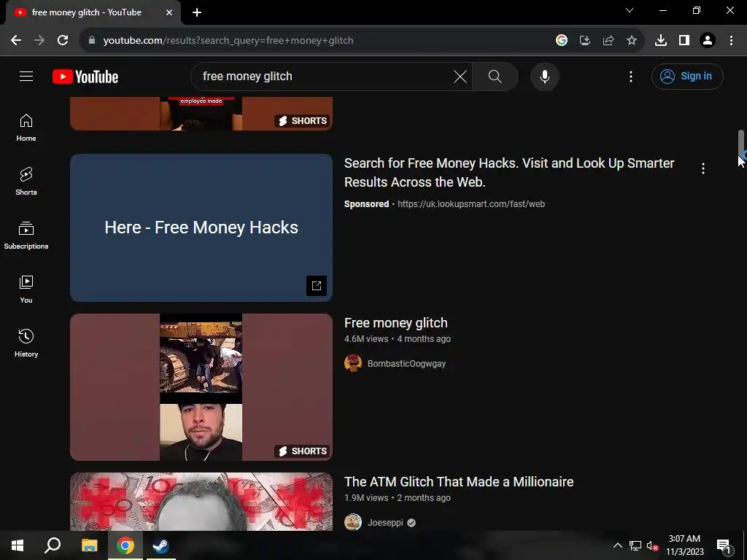Open the Chrome three-dot menu
Screen dimensions: 747x560
click(x=731, y=40)
